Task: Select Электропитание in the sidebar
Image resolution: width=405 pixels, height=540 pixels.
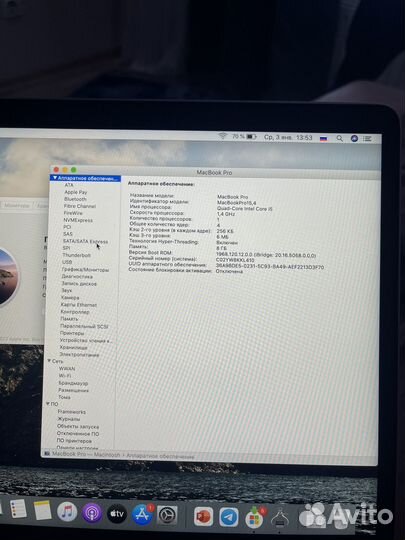Action: 79,354
